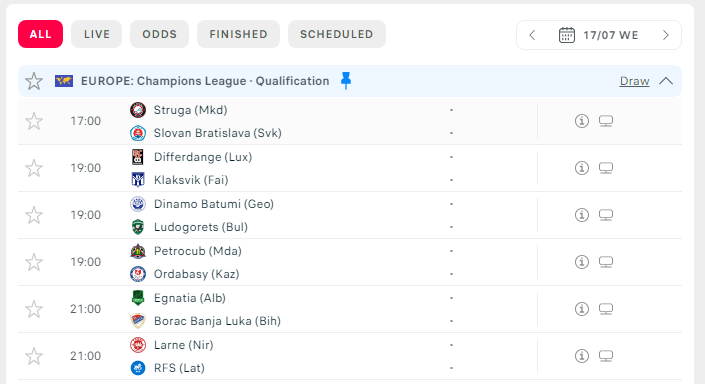This screenshot has height=384, width=705.
Task: Add Larne vs RFS match to favorites
Action: [34, 357]
